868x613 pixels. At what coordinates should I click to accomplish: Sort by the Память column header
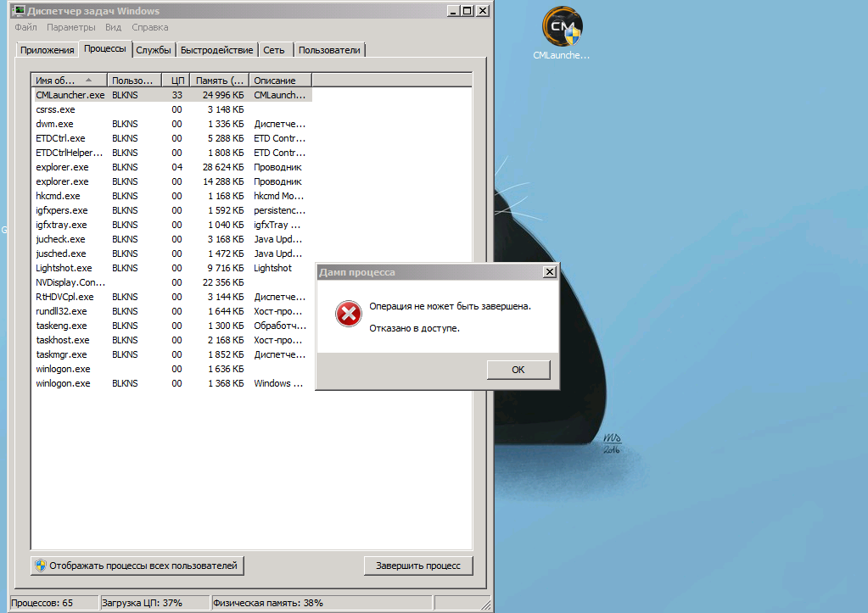[x=220, y=81]
